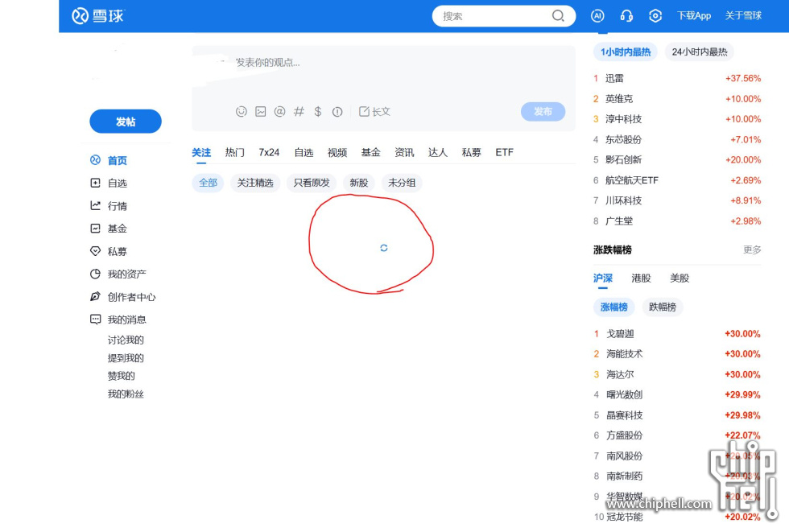Image resolution: width=789 pixels, height=532 pixels.
Task: Switch to the 基金 feed tab
Action: click(x=371, y=152)
